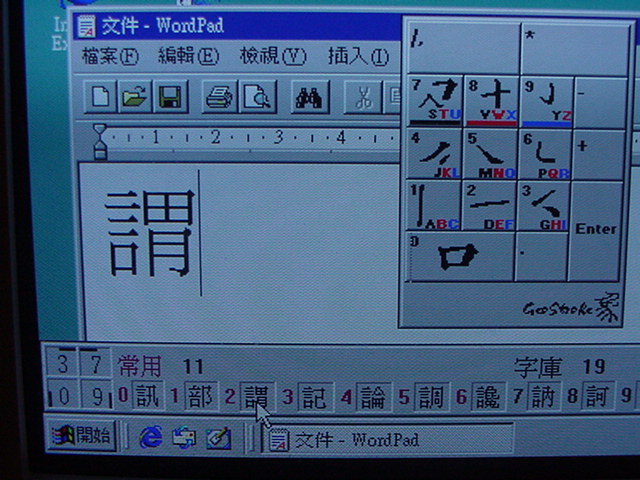Launch Internet Explorer from the quick launch
Image resolution: width=640 pixels, height=480 pixels.
pyautogui.click(x=151, y=438)
